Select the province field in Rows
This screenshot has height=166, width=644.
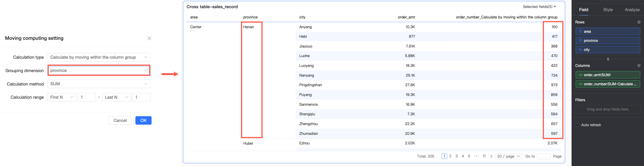608,40
